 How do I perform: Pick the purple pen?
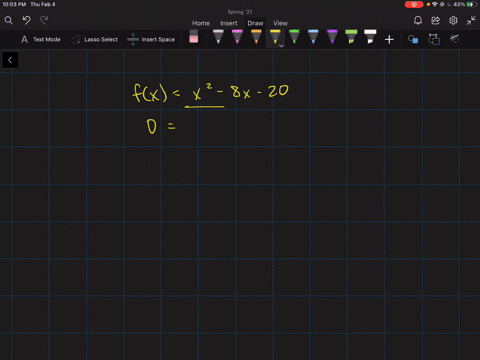[332, 37]
